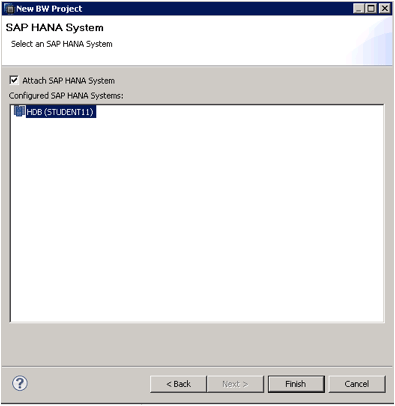The image size is (395, 406).
Task: Click the 'Select an SAP HANA System' description
Action: tap(62, 44)
